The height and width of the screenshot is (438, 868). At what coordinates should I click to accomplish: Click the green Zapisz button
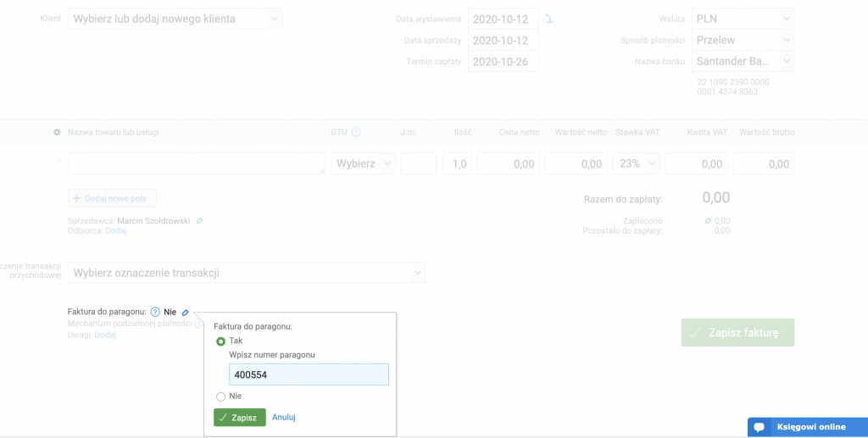(240, 418)
